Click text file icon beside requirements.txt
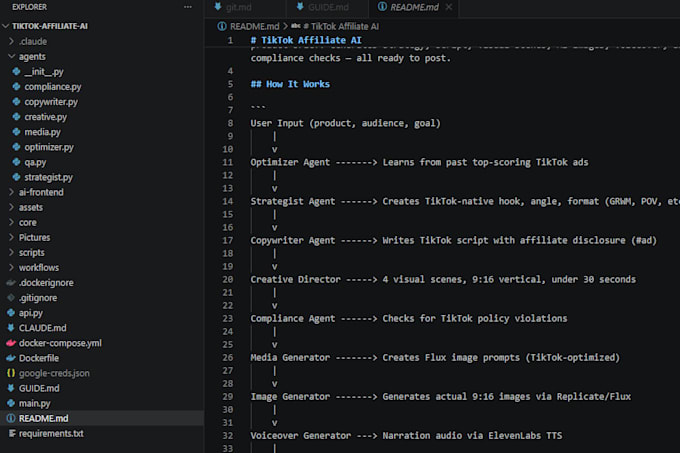Screen dimensions: 680x453 click(12, 433)
